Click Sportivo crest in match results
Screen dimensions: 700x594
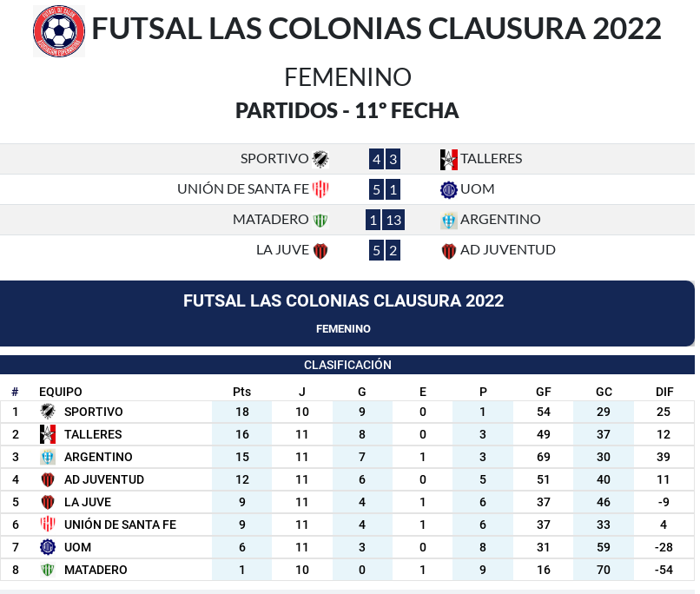tap(320, 159)
